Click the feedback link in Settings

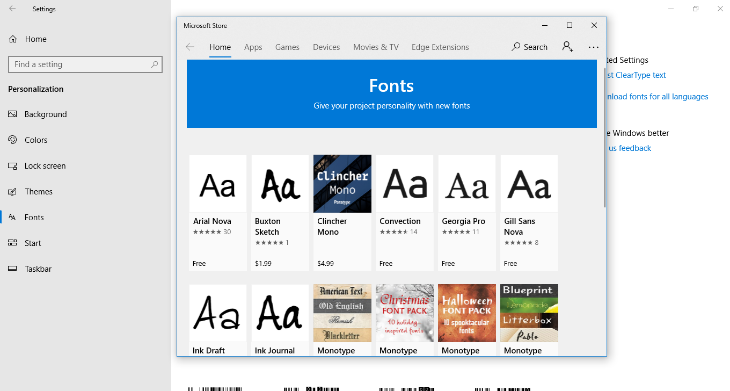(x=629, y=148)
